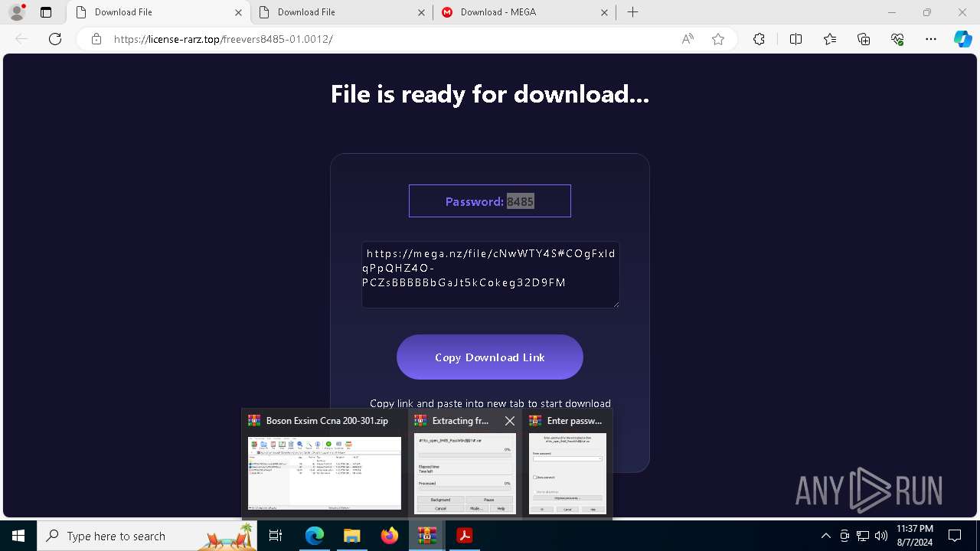
Task: Open the notification center icon
Action: click(x=955, y=536)
